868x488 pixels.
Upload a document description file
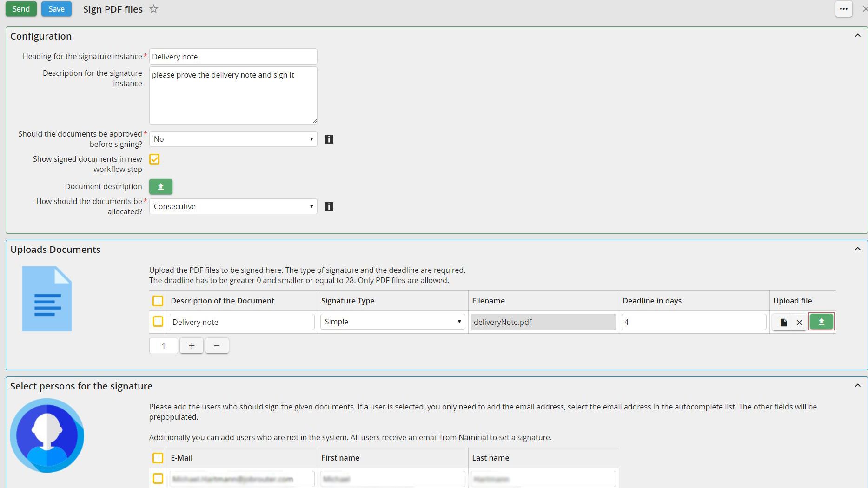[160, 186]
